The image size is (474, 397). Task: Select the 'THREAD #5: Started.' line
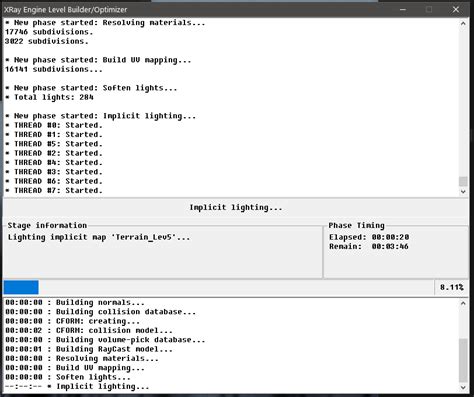pos(54,144)
